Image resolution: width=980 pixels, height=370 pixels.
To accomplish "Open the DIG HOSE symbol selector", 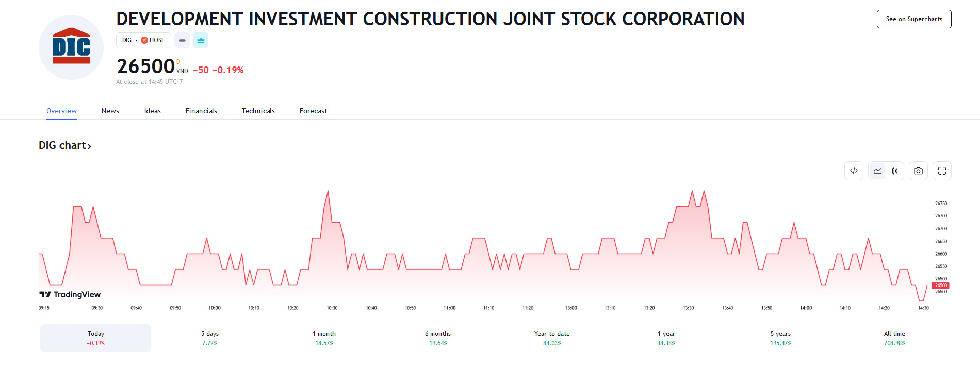I will click(143, 40).
